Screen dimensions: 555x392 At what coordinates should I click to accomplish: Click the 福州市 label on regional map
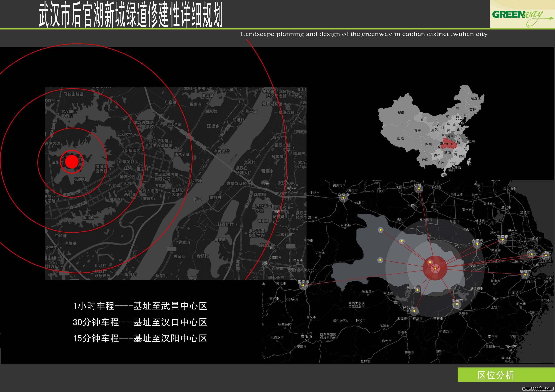pyautogui.click(x=511, y=347)
